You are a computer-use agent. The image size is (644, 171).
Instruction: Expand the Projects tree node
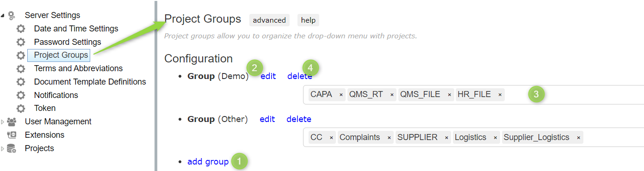[x=3, y=148]
